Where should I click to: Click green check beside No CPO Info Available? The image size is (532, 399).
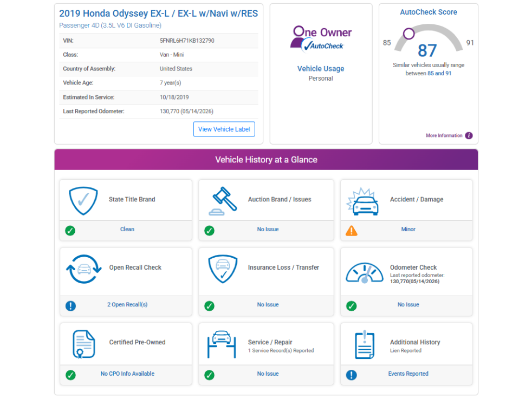[70, 375]
